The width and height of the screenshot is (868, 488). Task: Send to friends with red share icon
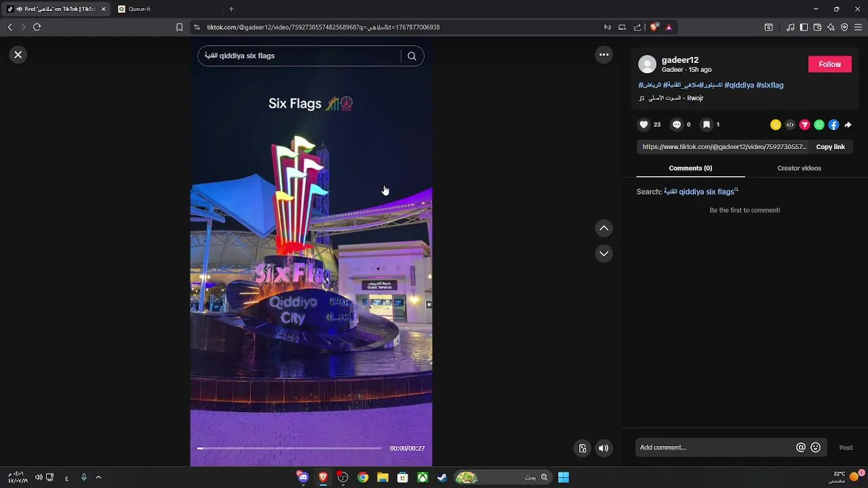pos(804,125)
